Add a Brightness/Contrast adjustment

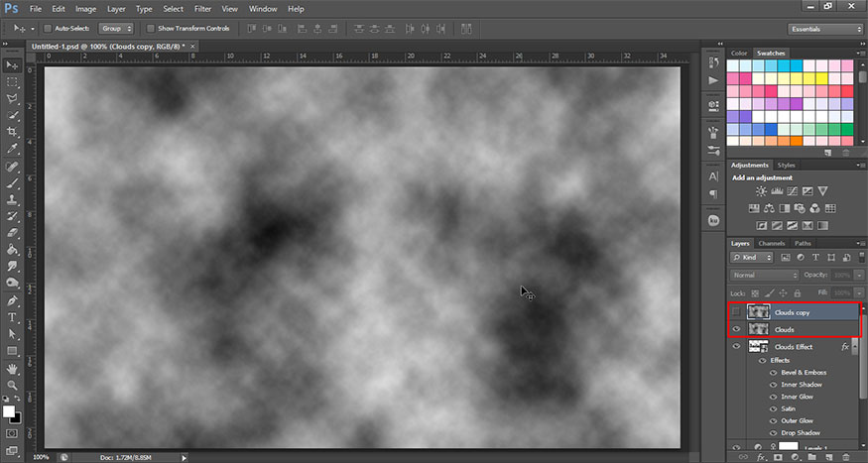tap(761, 190)
